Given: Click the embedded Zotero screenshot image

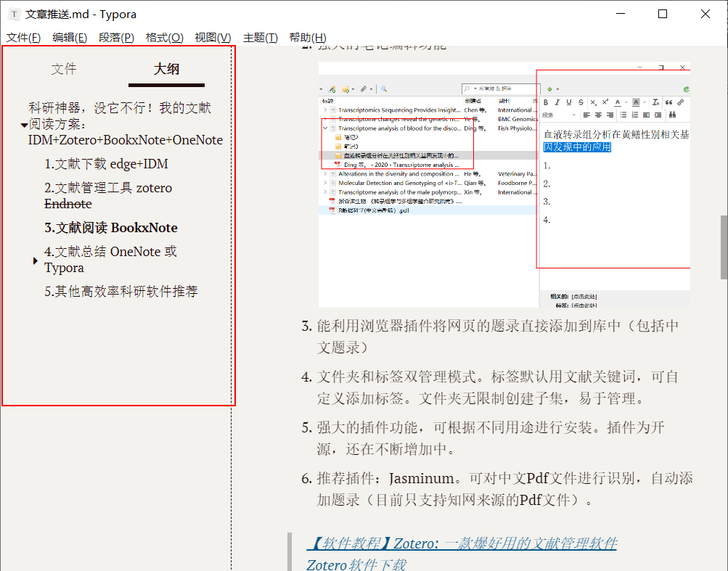Looking at the screenshot, I should [x=504, y=184].
